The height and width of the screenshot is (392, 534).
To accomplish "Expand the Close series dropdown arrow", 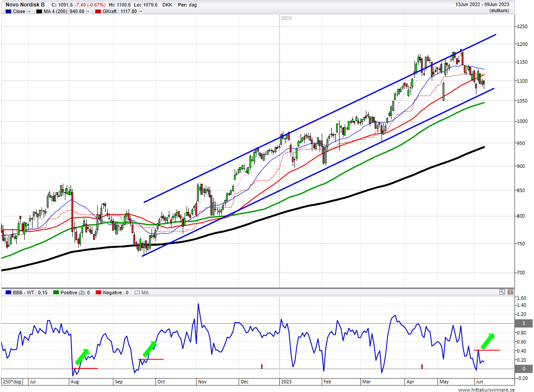I will pos(29,11).
